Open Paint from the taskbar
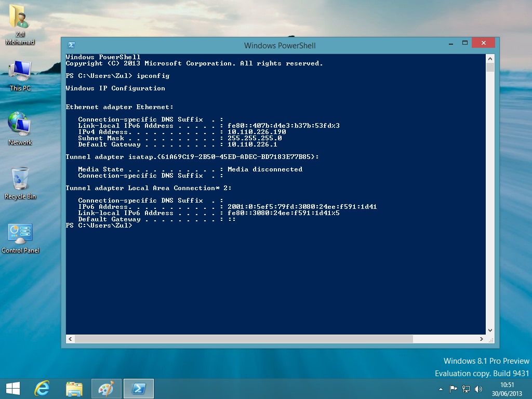Screen dimensions: 532x399 (107, 388)
